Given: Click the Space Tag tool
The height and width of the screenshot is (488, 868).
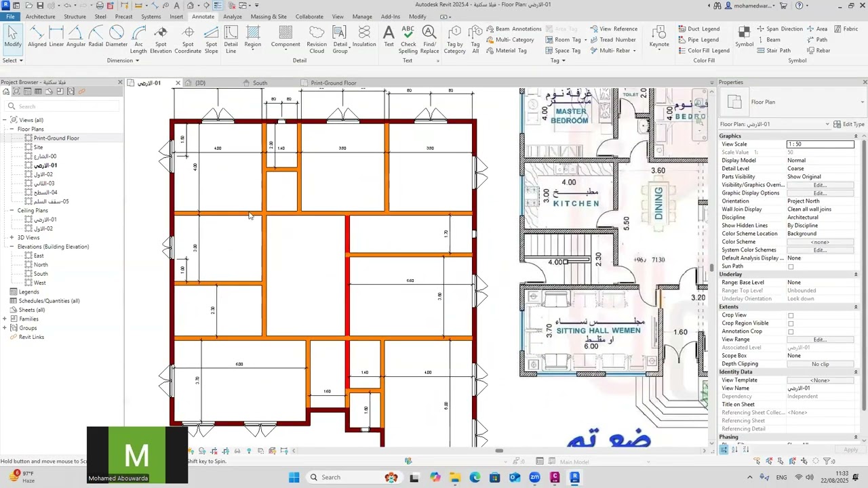Looking at the screenshot, I should [562, 50].
